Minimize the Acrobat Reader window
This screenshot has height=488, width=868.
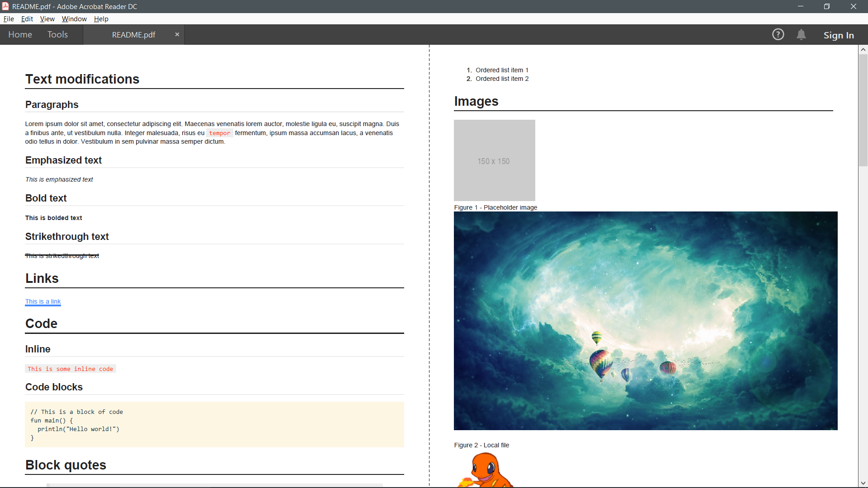pos(800,6)
